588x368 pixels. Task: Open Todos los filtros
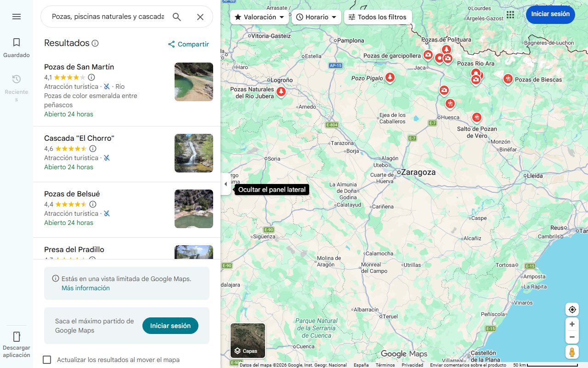[379, 17]
